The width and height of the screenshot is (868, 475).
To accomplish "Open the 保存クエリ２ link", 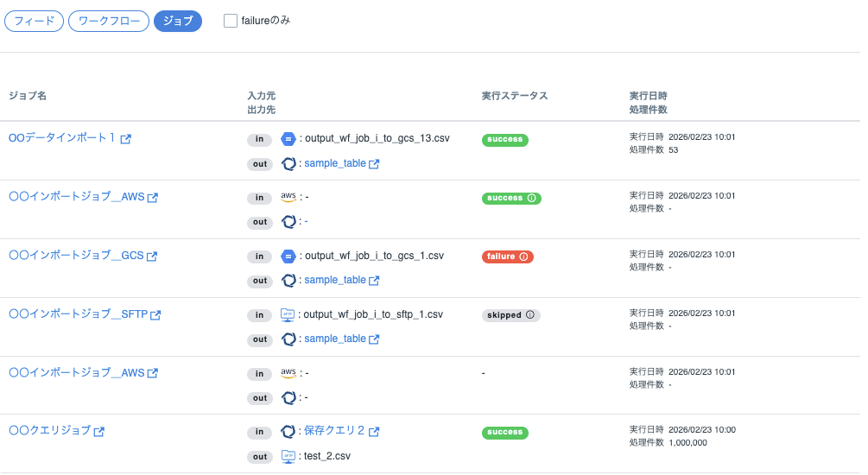I will pos(334,431).
